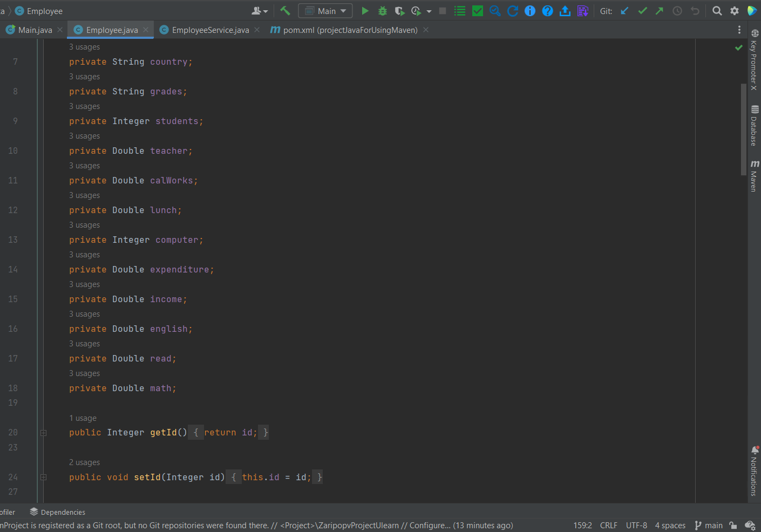The image size is (761, 532).
Task: Push commits with the Git up-arrow icon
Action: [659, 10]
